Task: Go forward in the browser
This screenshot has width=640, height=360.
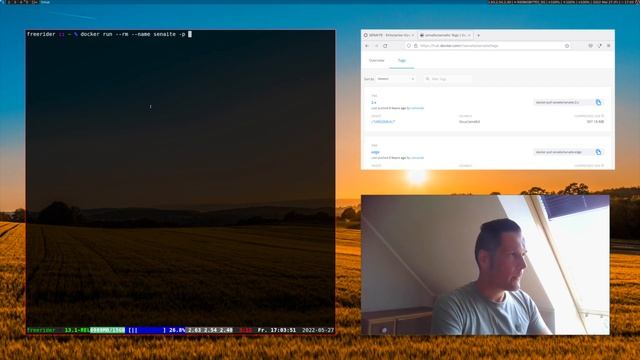Action: (x=376, y=46)
